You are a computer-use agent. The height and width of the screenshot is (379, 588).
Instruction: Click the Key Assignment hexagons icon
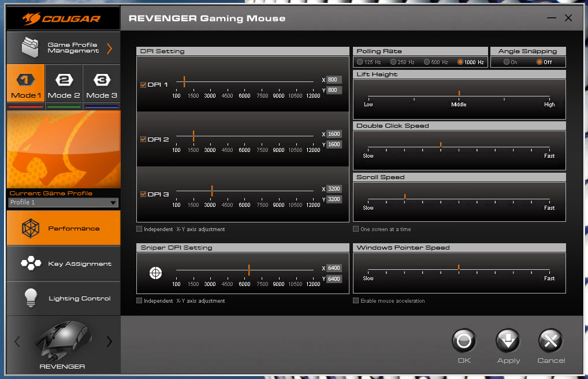point(31,263)
